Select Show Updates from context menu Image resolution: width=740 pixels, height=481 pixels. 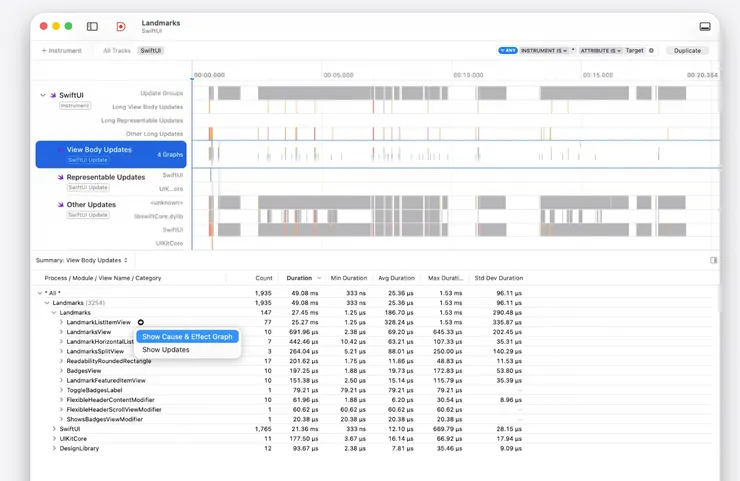(x=166, y=350)
